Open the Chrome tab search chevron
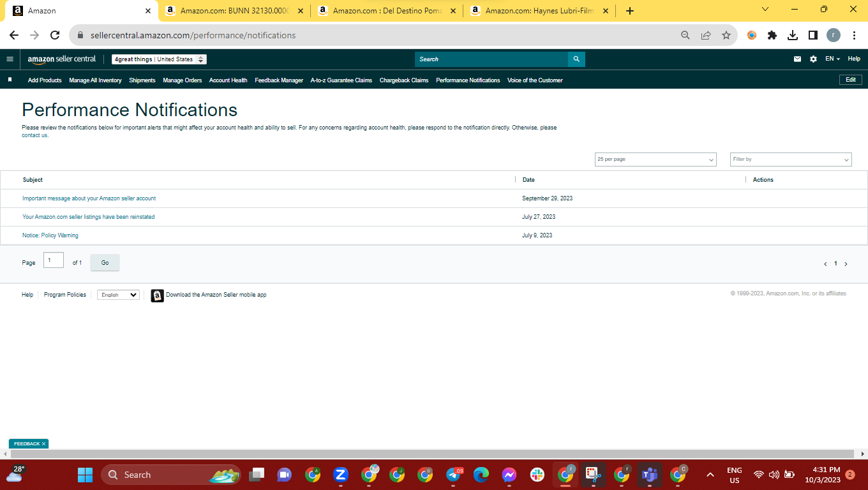Screen dimensions: 868x490 [x=765, y=10]
